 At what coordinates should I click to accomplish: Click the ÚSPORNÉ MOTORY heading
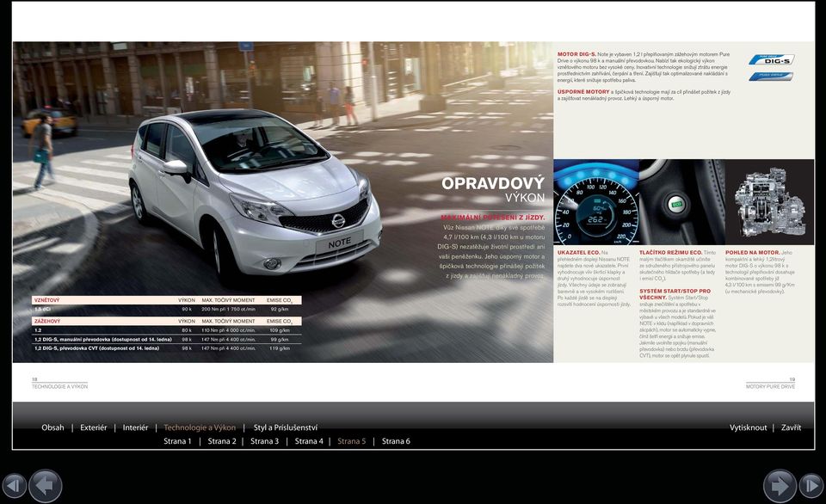(x=583, y=92)
